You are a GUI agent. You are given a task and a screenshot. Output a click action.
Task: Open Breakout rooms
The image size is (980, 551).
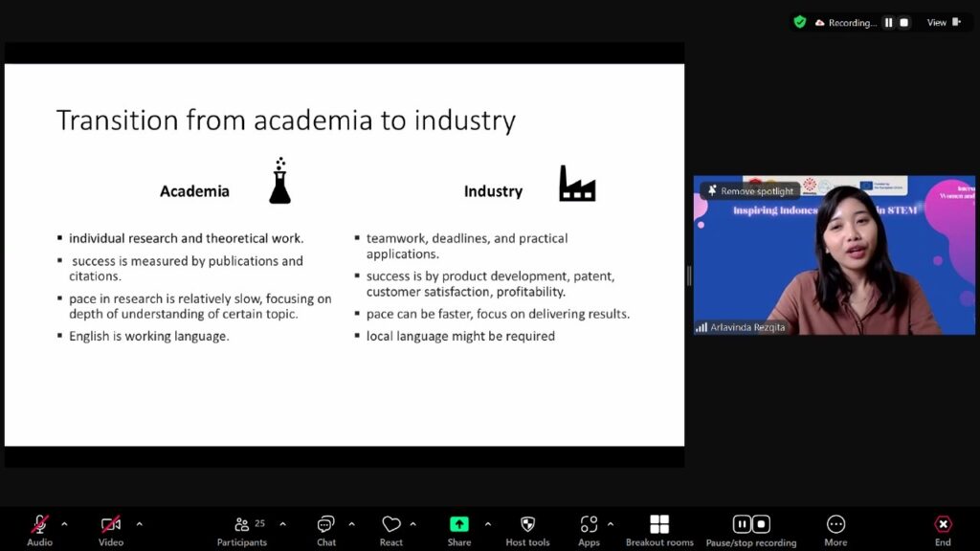point(659,530)
